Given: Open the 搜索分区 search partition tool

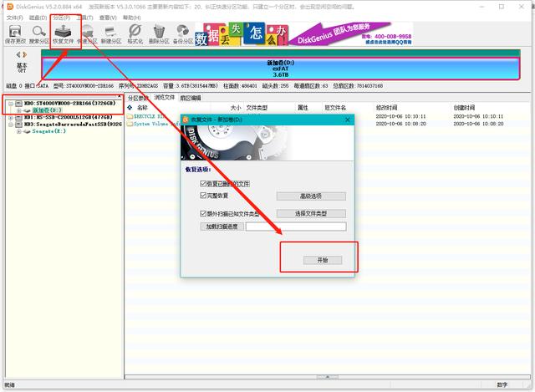Looking at the screenshot, I should tap(39, 32).
